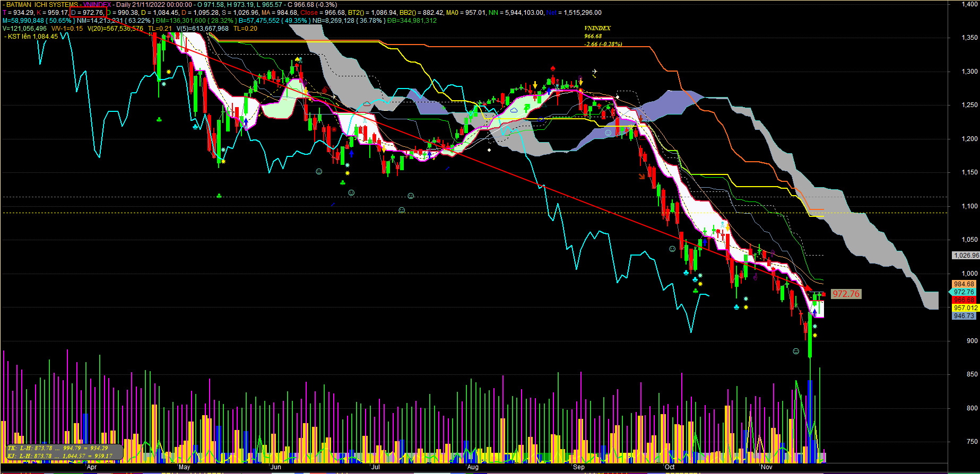This screenshot has width=980, height=474.
Task: Click the smiley face below November's lowest candle
Action: 796,351
